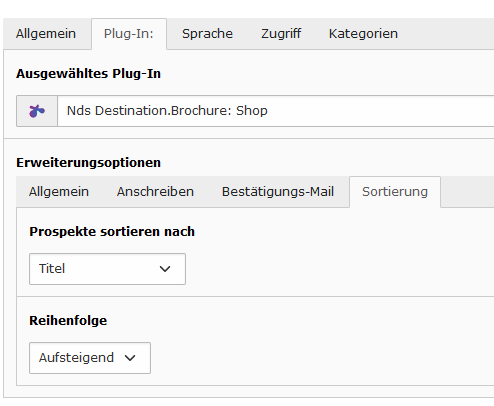Open the Prospekte sortieren nach dropdown
This screenshot has width=494, height=406.
coord(107,269)
